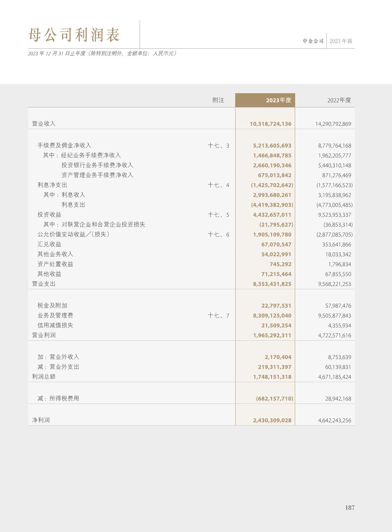Click page number 187
The image size is (392, 532).
350,508
